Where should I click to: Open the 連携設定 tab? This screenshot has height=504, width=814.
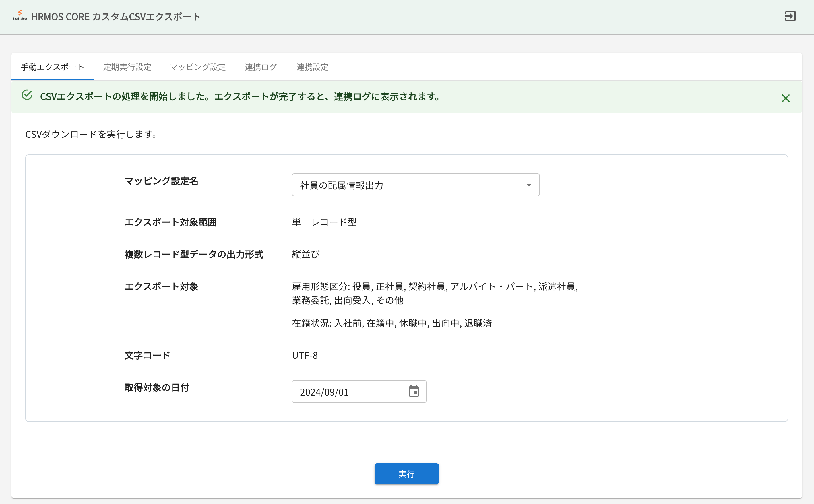pyautogui.click(x=312, y=67)
